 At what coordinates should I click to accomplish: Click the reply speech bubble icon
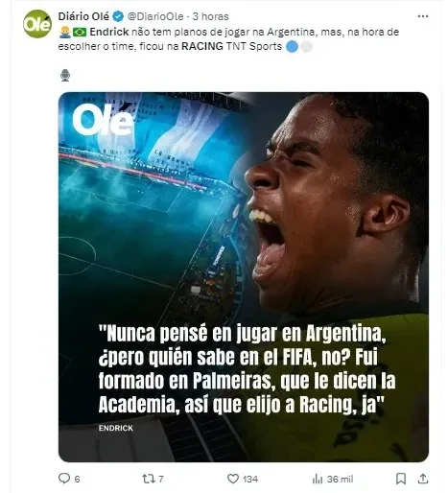point(64,479)
